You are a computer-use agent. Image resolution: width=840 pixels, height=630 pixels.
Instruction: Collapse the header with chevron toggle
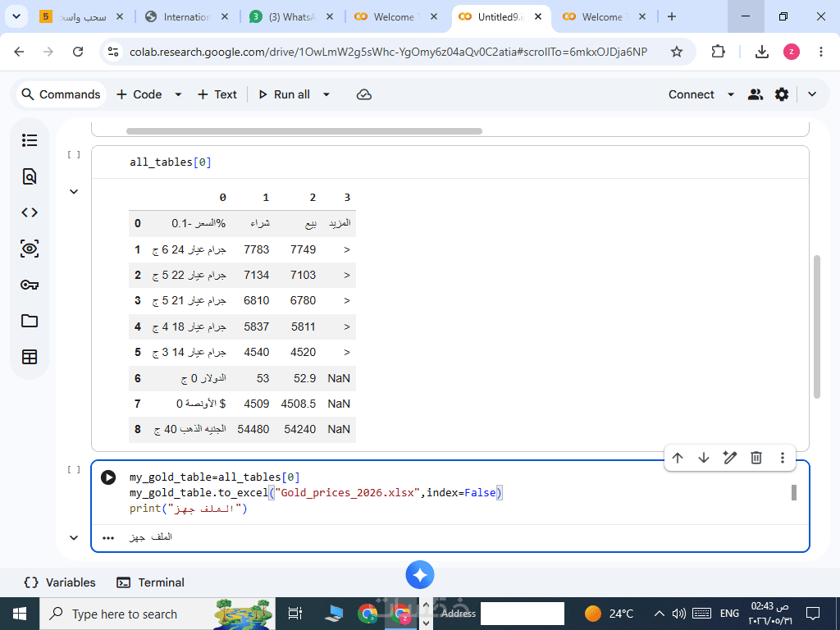coord(812,95)
